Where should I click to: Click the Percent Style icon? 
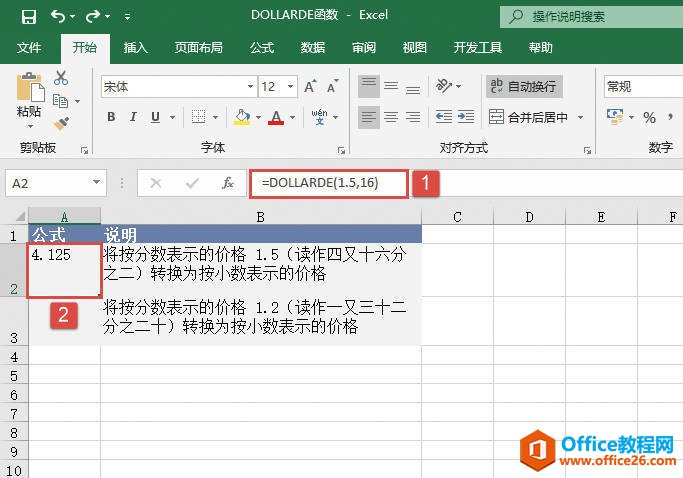[649, 117]
